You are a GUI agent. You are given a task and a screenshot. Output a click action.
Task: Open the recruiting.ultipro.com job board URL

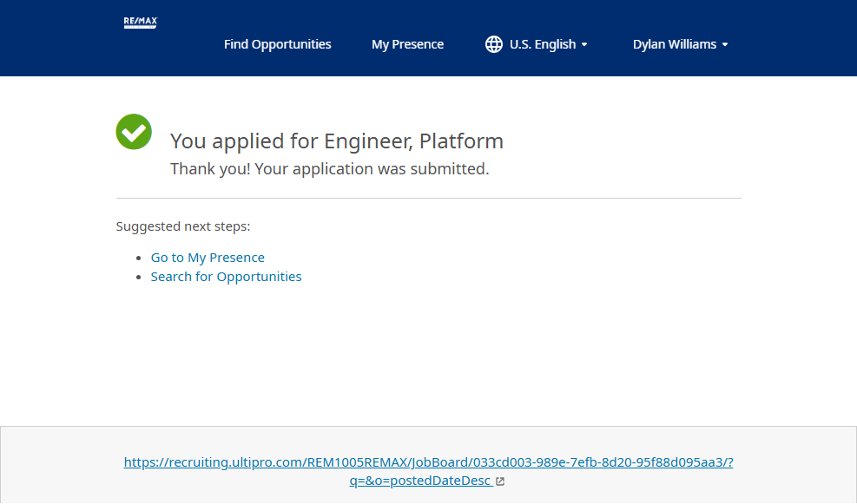click(x=428, y=462)
